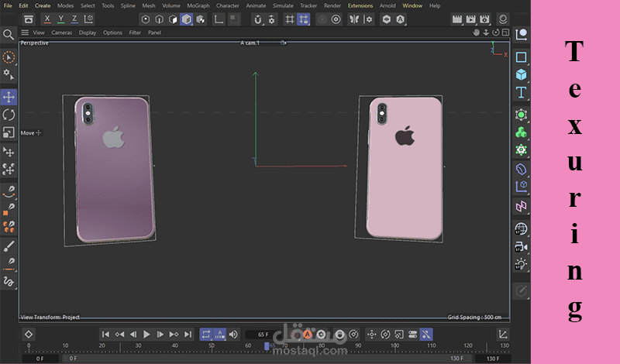Open the viewport Options menu

(x=112, y=33)
